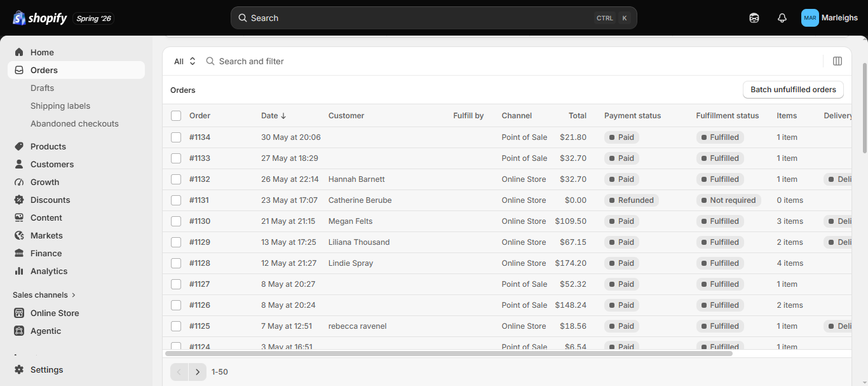Click the Content icon in sidebar
This screenshot has height=386, width=868.
point(19,217)
